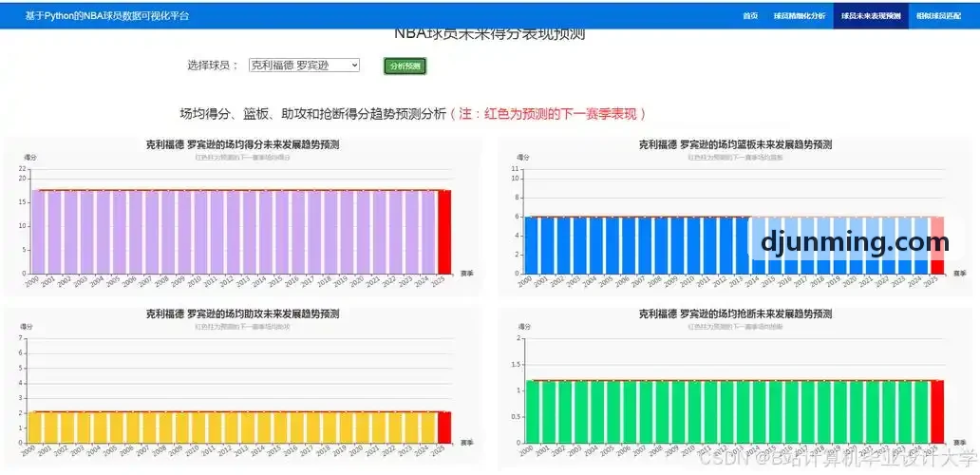
Task: Click the green 分析预测 button
Action: click(x=405, y=66)
